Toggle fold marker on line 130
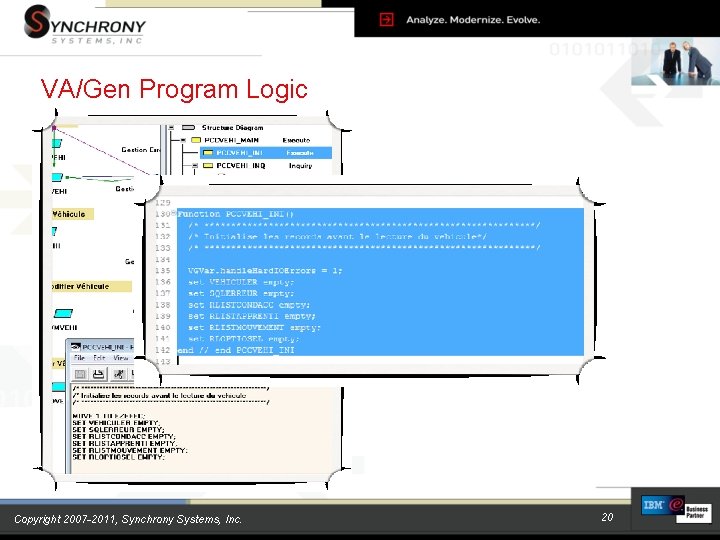 click(x=174, y=213)
